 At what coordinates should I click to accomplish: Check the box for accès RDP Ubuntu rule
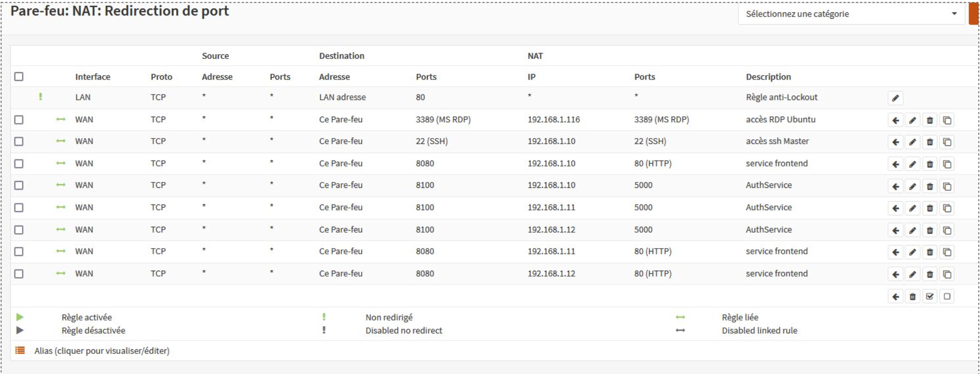(19, 120)
